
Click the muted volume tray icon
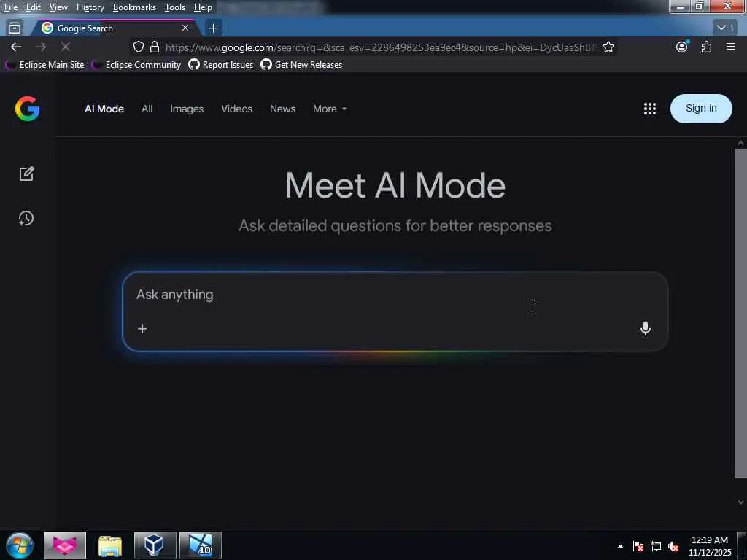click(673, 546)
